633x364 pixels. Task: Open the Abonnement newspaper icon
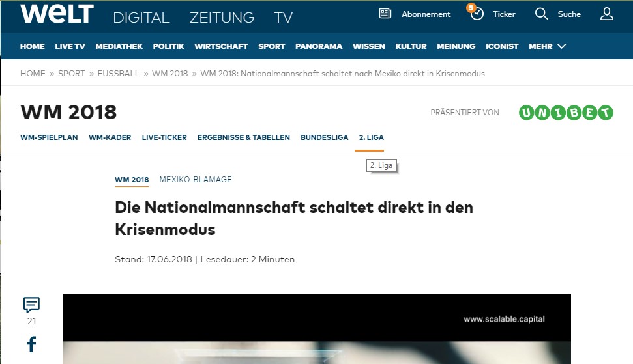385,14
